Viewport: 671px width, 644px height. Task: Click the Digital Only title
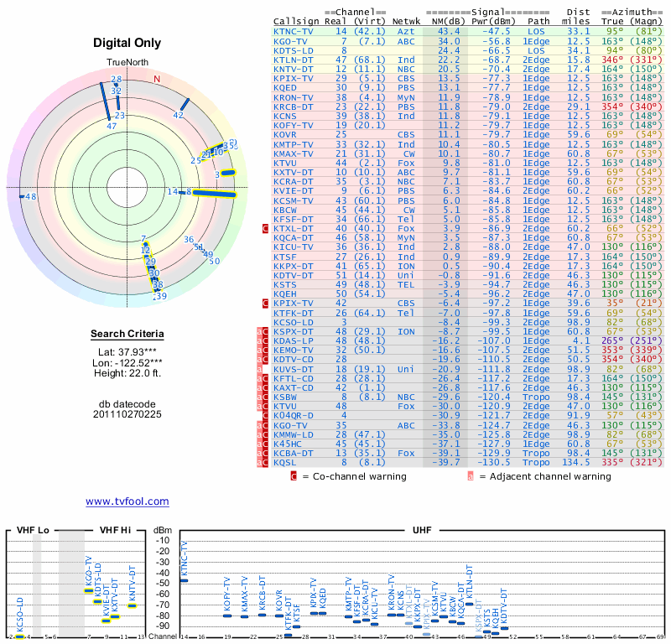click(127, 43)
